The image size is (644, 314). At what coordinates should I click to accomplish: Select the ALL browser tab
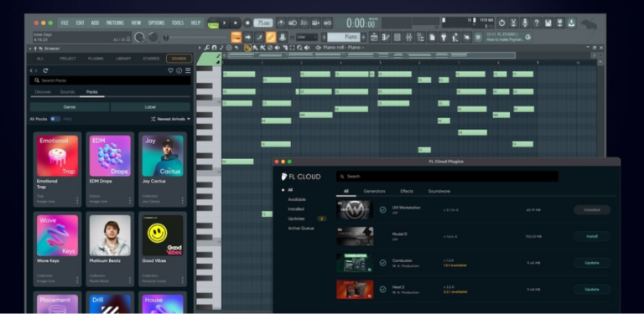40,59
